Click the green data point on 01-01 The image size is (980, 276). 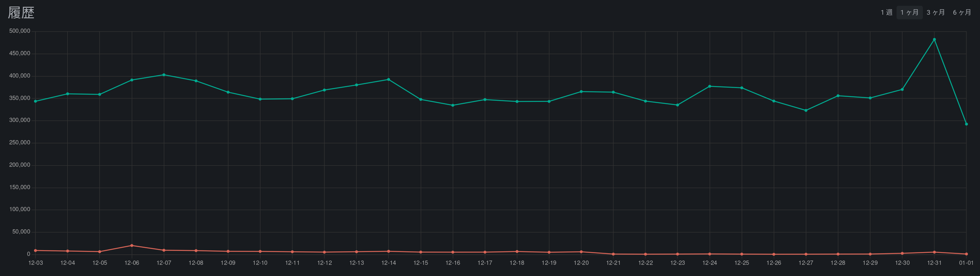tap(966, 124)
